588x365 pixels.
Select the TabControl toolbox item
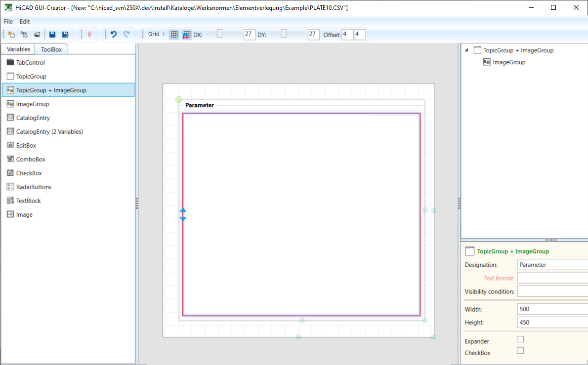tap(30, 63)
